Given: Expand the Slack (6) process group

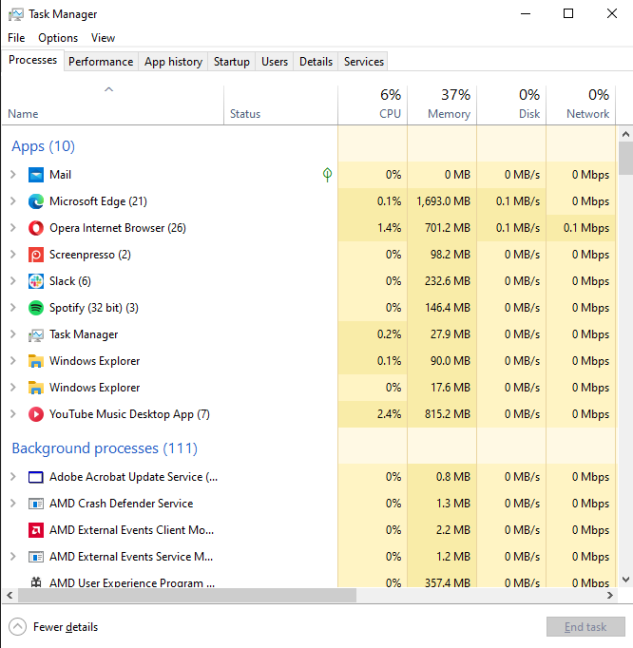Looking at the screenshot, I should pyautogui.click(x=13, y=281).
